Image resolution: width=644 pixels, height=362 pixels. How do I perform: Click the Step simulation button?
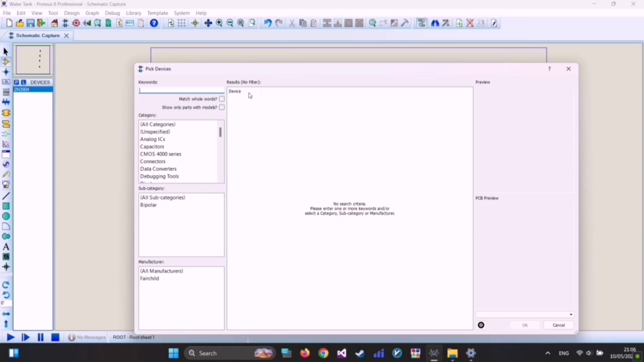pyautogui.click(x=26, y=337)
